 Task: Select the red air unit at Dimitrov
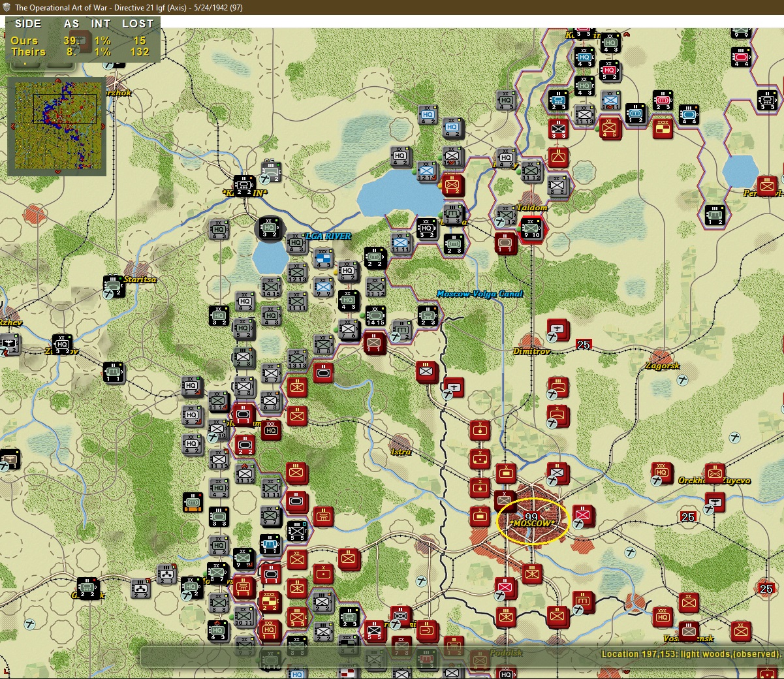click(x=557, y=330)
